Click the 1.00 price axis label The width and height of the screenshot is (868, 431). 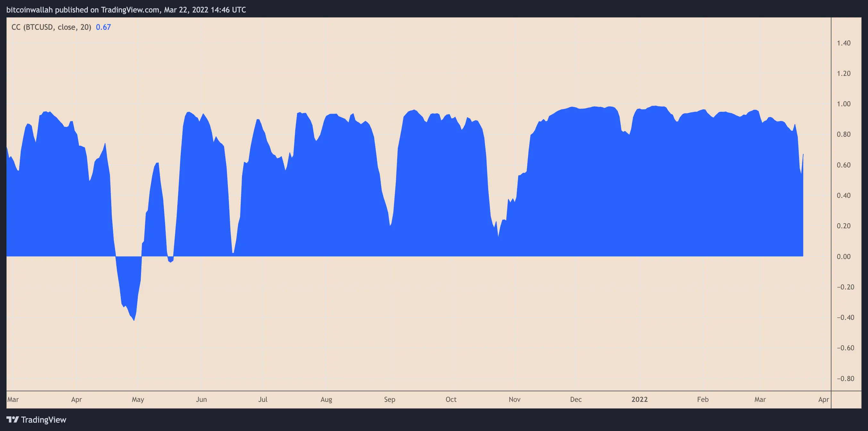[x=843, y=104]
